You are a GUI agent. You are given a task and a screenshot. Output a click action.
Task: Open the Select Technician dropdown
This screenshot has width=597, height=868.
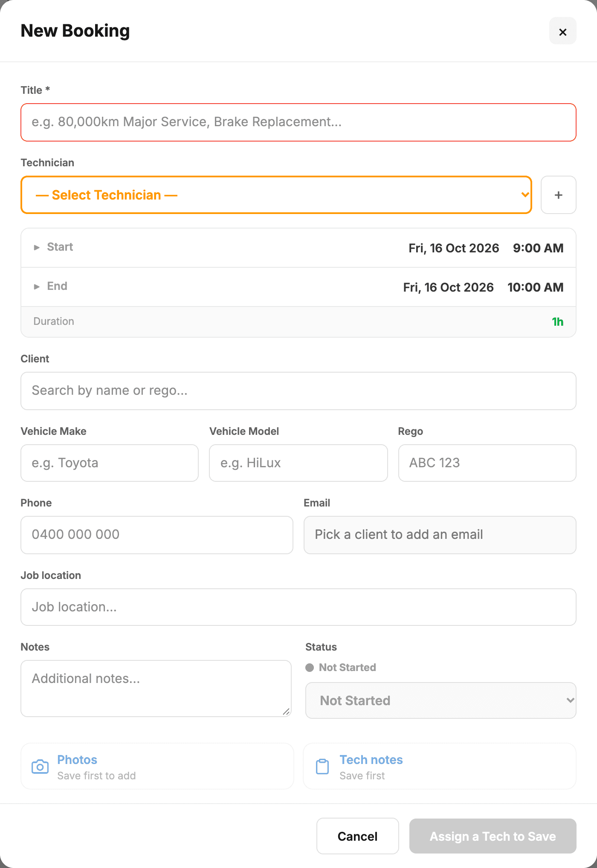[276, 195]
